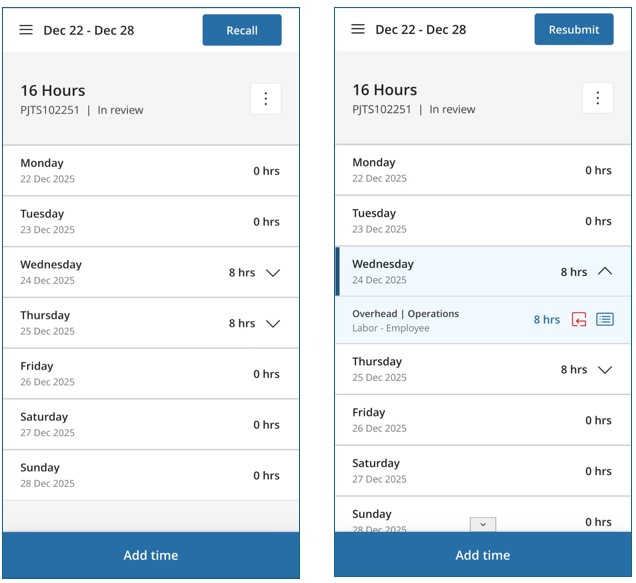Select Monday 22 Dec row in left panel

(x=150, y=171)
